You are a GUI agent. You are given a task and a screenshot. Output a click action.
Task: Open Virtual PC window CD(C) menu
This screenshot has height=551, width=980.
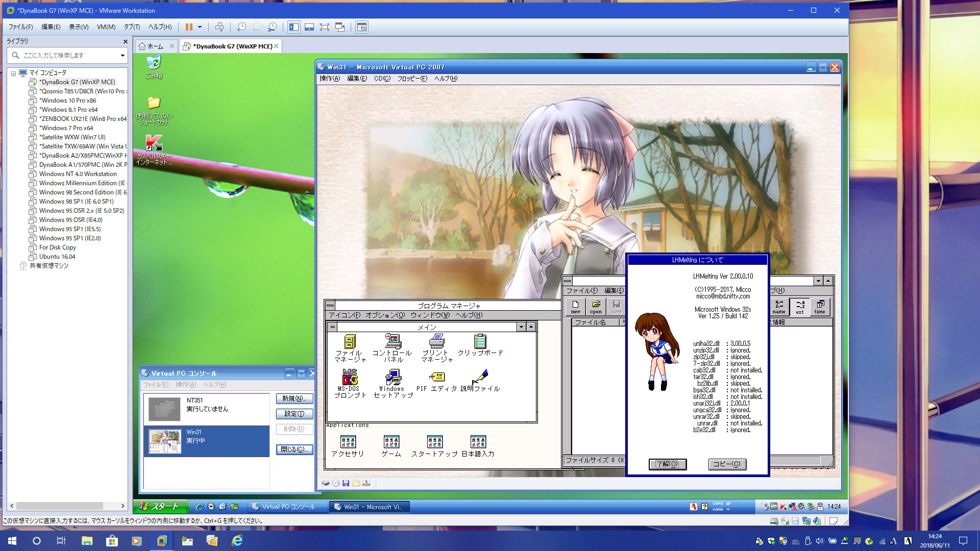point(382,79)
